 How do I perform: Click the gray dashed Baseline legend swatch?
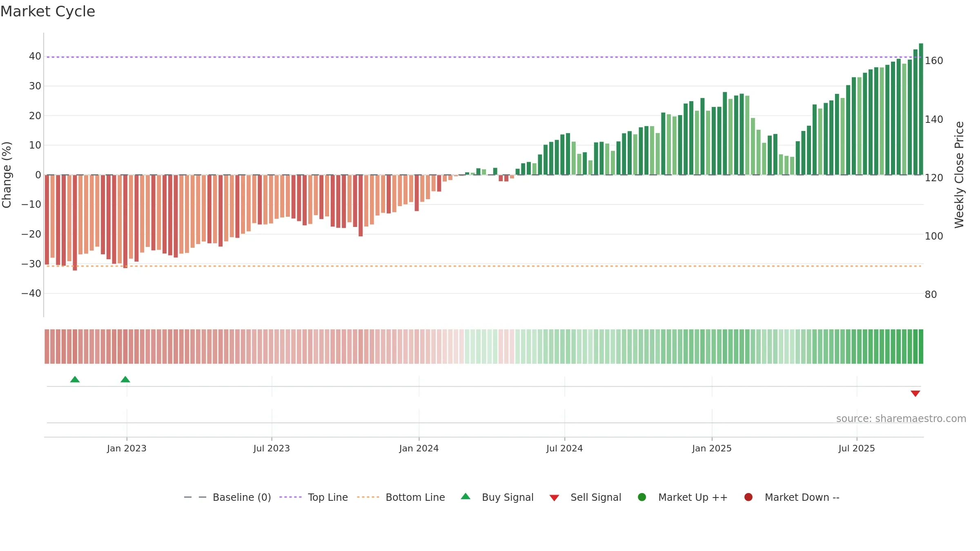tap(195, 497)
